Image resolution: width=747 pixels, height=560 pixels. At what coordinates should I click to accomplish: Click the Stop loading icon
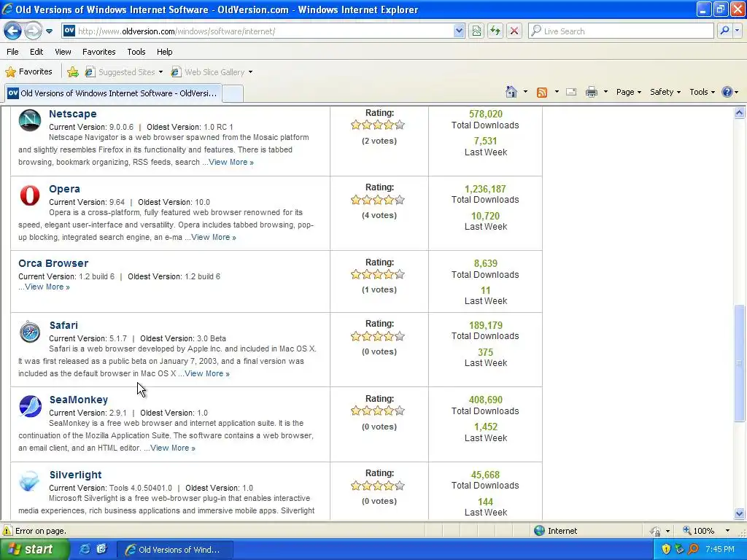point(514,31)
